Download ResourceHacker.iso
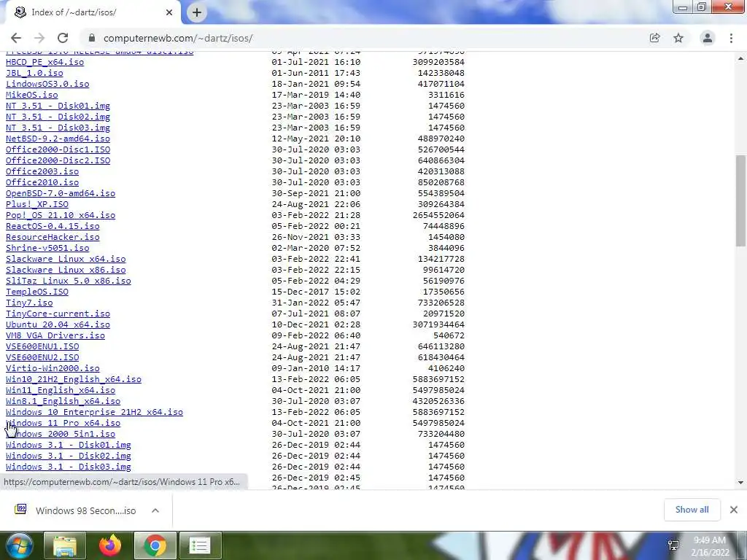747x560 pixels. pyautogui.click(x=53, y=237)
